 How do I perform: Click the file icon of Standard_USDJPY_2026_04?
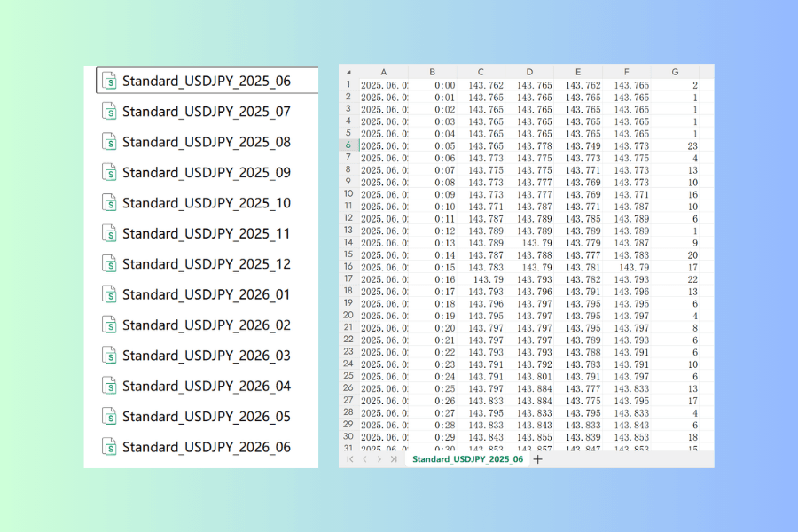point(109,387)
